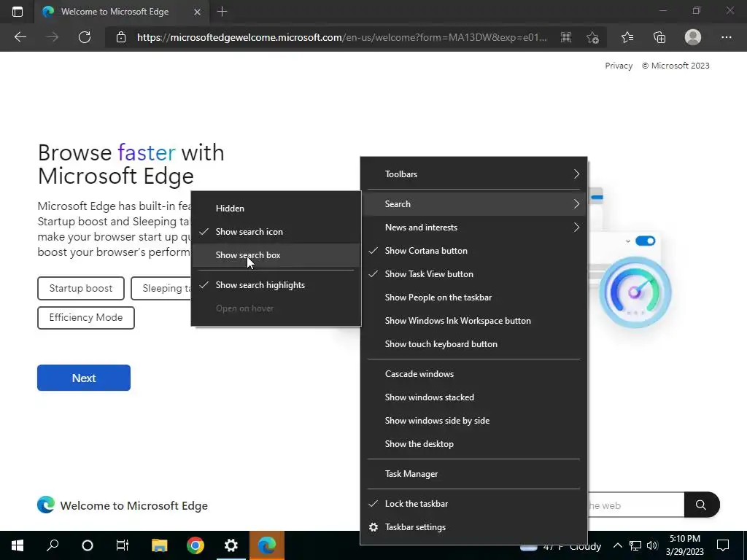Select the Sleeping tabs button

[x=161, y=289]
